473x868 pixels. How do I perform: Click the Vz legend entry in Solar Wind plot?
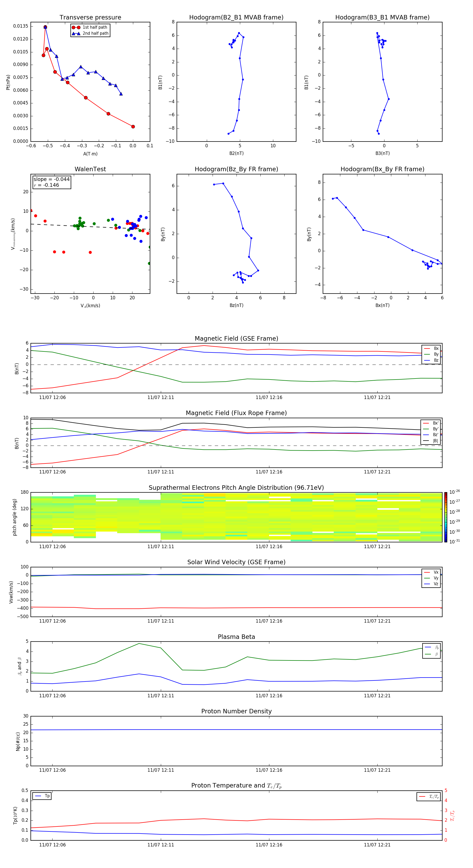pos(431,584)
